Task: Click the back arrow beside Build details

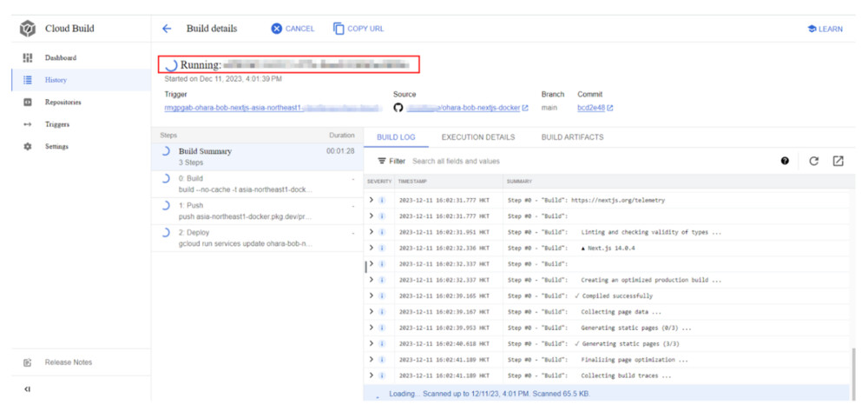Action: 167,29
